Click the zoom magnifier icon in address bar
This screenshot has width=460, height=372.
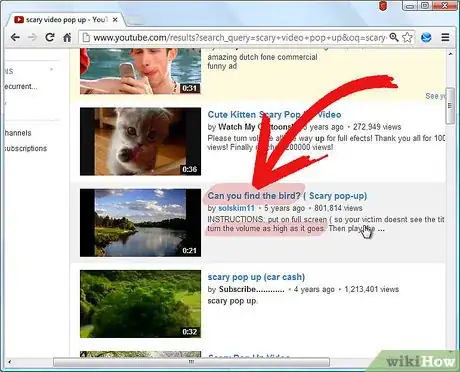(394, 37)
